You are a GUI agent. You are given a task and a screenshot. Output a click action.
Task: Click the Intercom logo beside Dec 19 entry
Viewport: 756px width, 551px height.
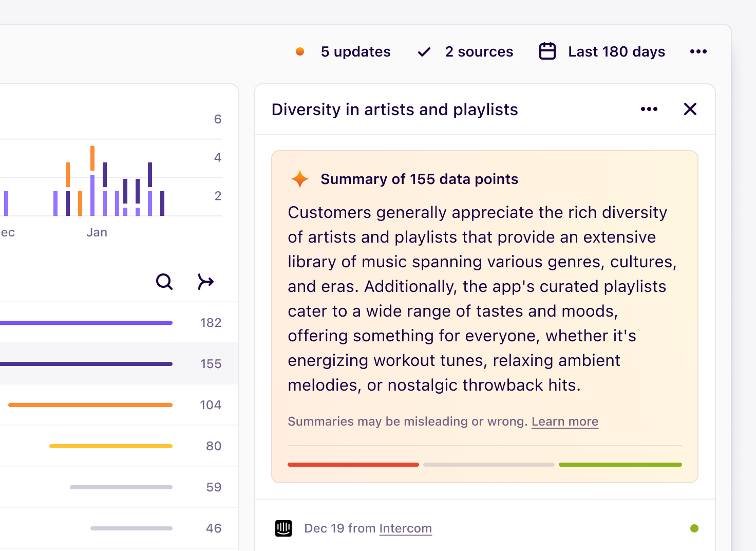283,528
